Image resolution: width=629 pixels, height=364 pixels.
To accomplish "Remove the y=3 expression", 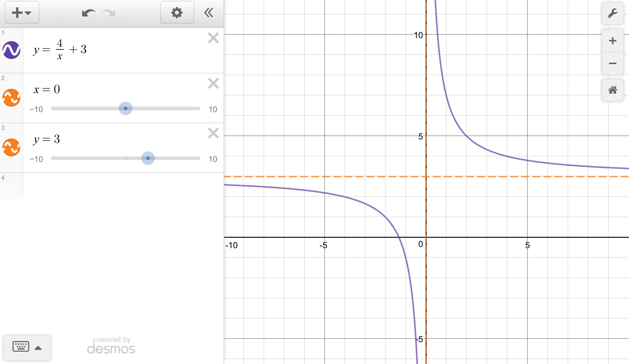I will pos(213,133).
